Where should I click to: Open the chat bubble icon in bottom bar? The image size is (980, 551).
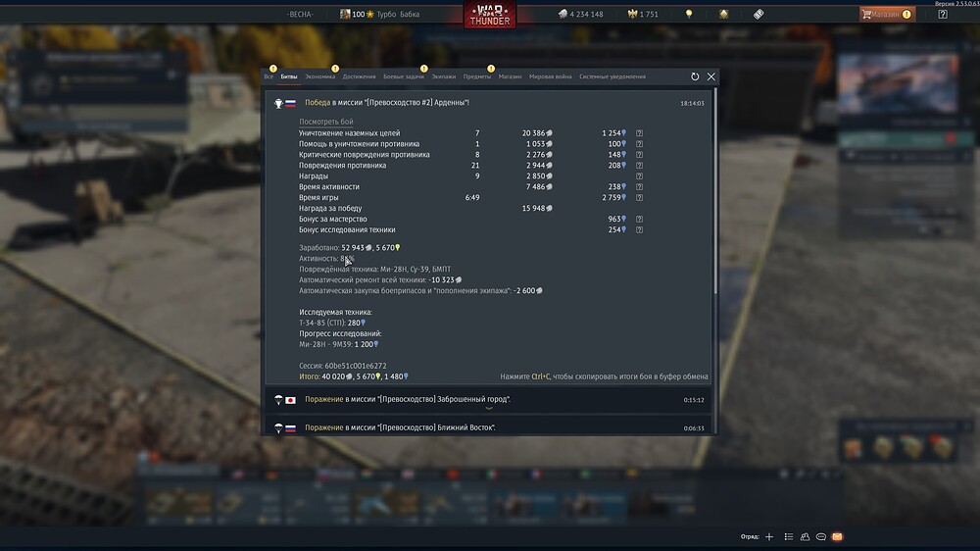pyautogui.click(x=821, y=537)
